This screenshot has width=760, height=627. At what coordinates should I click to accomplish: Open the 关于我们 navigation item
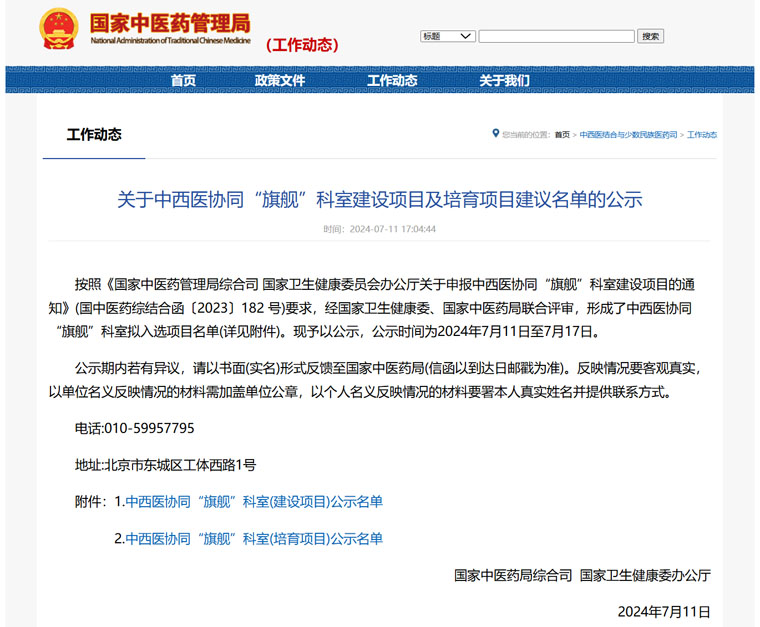pos(504,81)
